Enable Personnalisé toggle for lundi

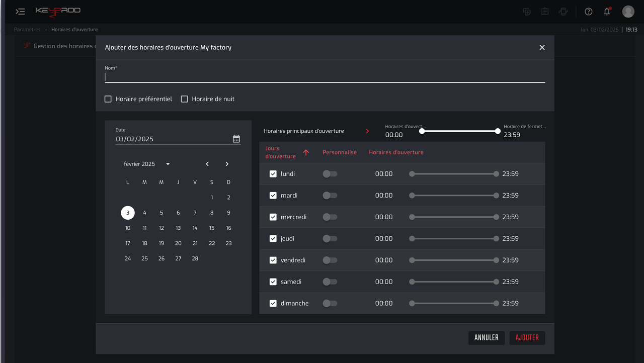[x=330, y=174]
